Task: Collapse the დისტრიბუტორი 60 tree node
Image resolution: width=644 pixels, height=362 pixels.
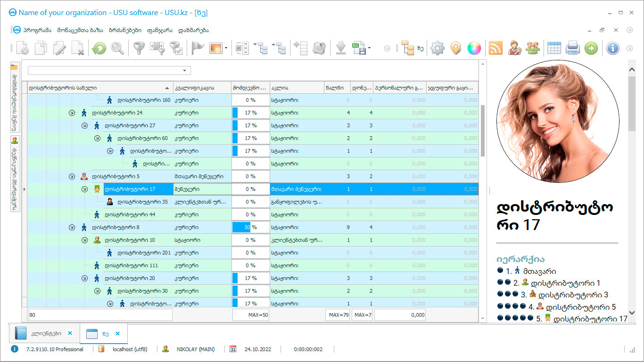Action: click(97, 138)
